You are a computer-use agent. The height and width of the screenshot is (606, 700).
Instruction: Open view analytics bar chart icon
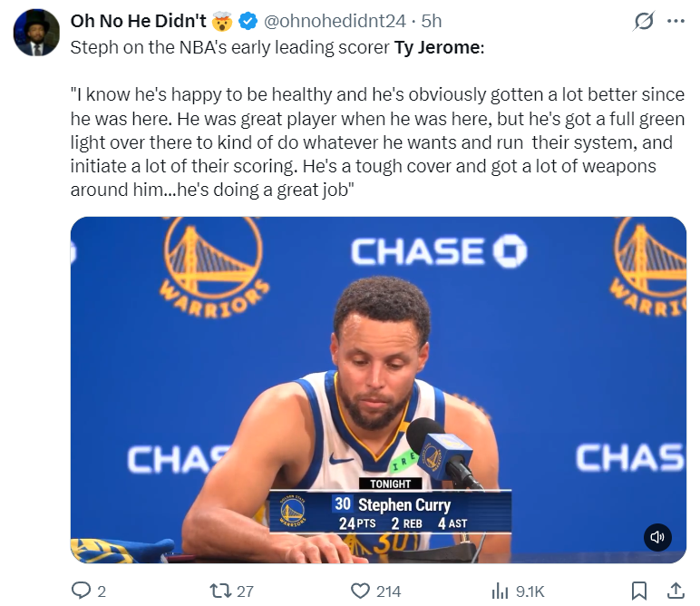pyautogui.click(x=500, y=591)
